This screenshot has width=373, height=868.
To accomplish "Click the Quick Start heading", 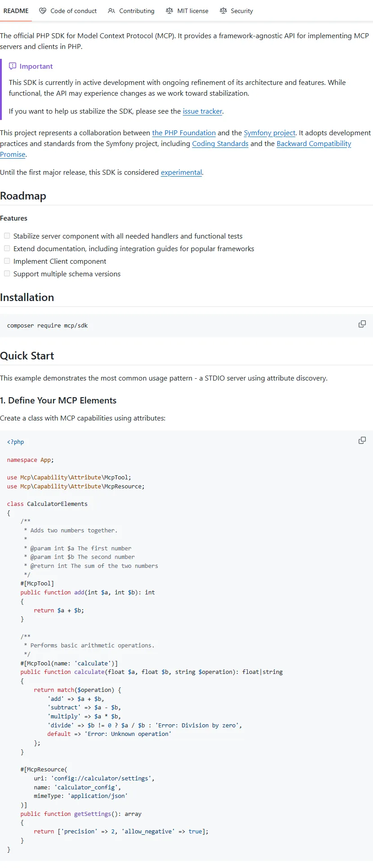I will point(27,356).
